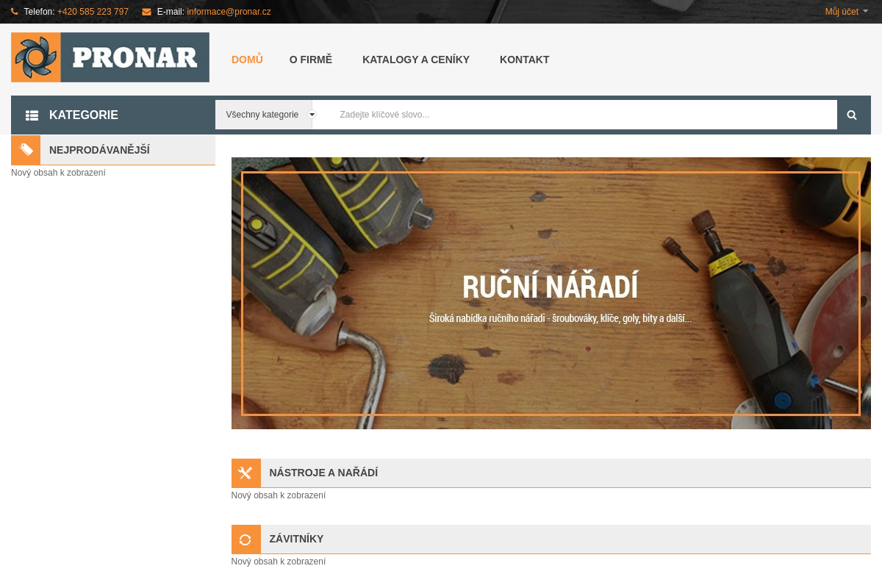Select the Nejprodávanější section heading
882x588 pixels.
pos(99,150)
